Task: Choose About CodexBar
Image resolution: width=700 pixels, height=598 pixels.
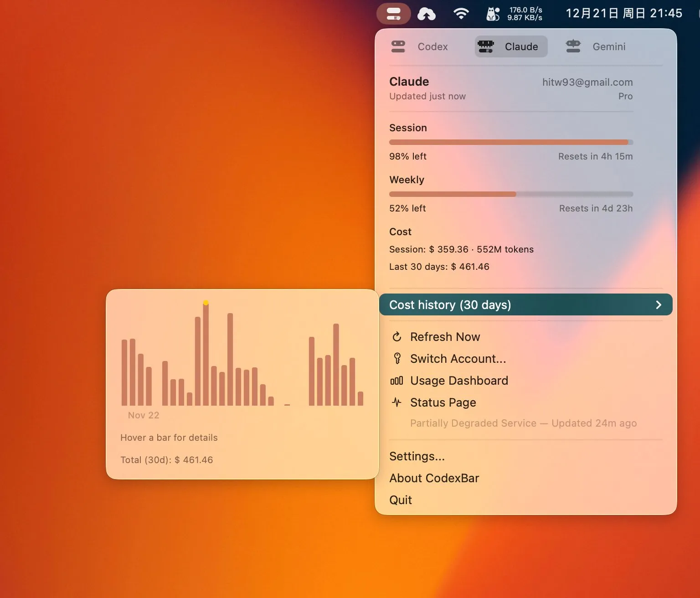Action: (x=434, y=478)
